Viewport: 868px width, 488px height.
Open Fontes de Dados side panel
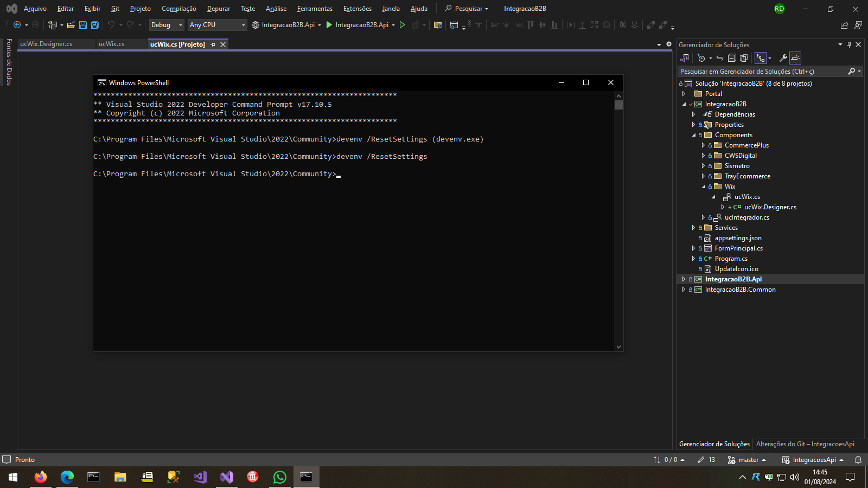9,62
